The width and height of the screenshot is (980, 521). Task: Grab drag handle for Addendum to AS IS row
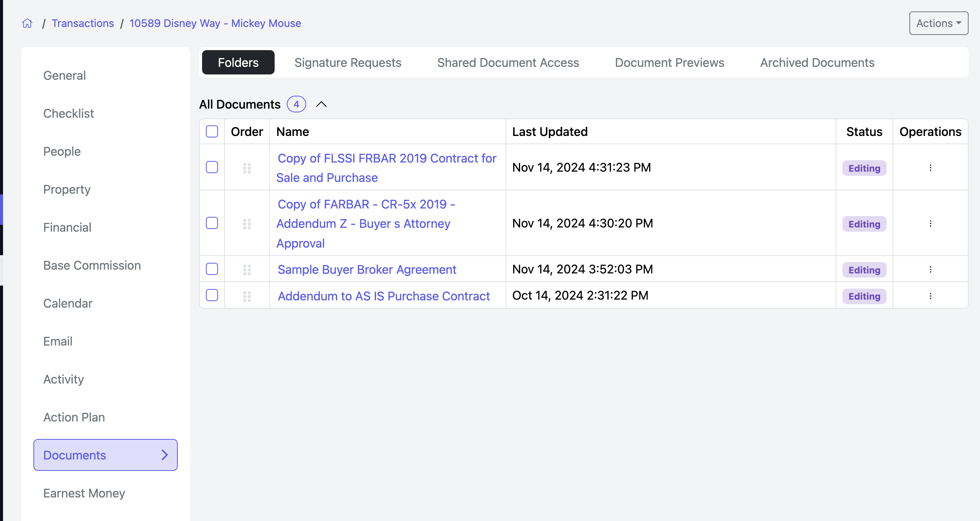tap(247, 296)
